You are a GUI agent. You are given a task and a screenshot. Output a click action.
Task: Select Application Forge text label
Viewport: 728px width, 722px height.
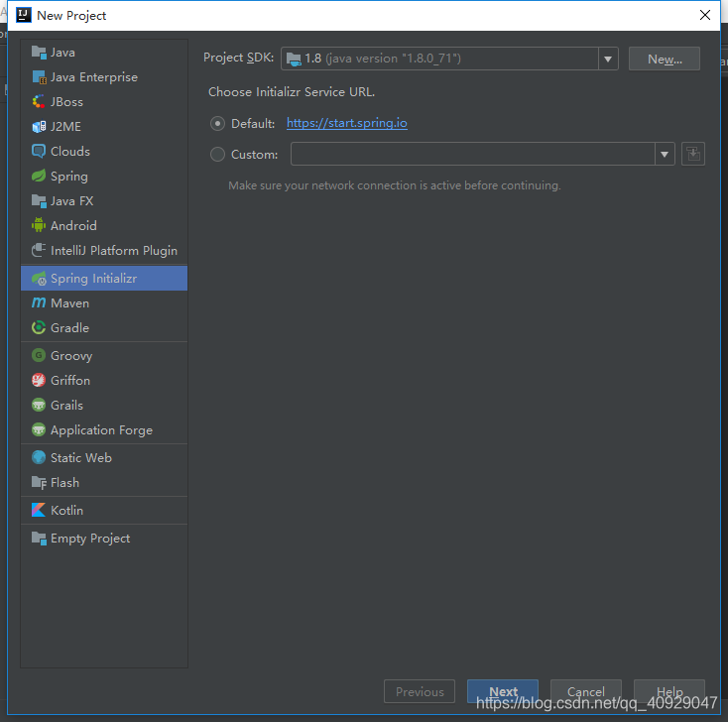tap(102, 430)
